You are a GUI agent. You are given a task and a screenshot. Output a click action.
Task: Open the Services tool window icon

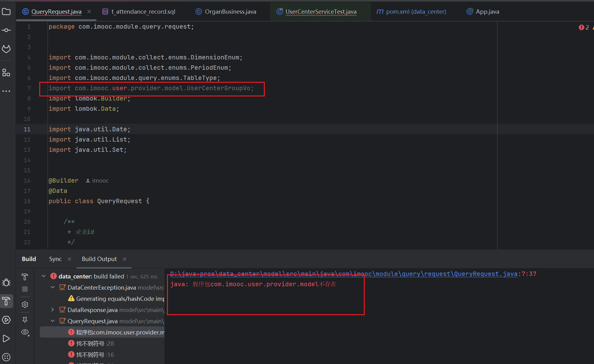click(6, 320)
